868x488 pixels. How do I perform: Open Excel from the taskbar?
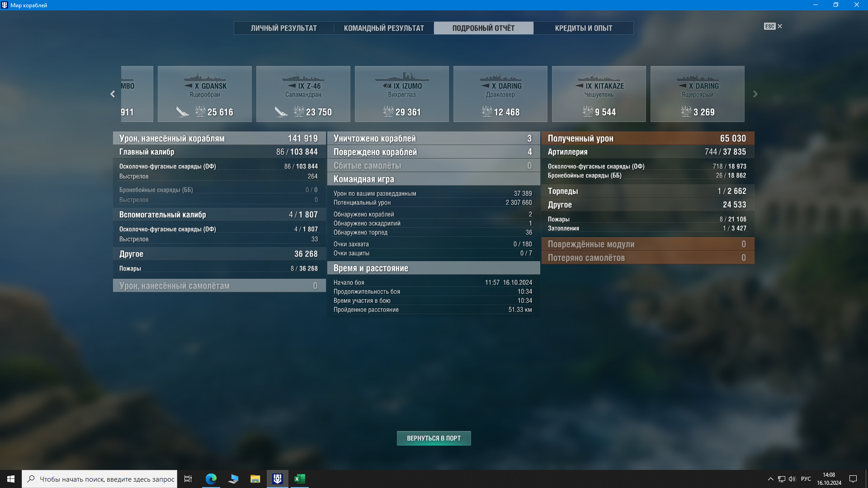point(300,479)
